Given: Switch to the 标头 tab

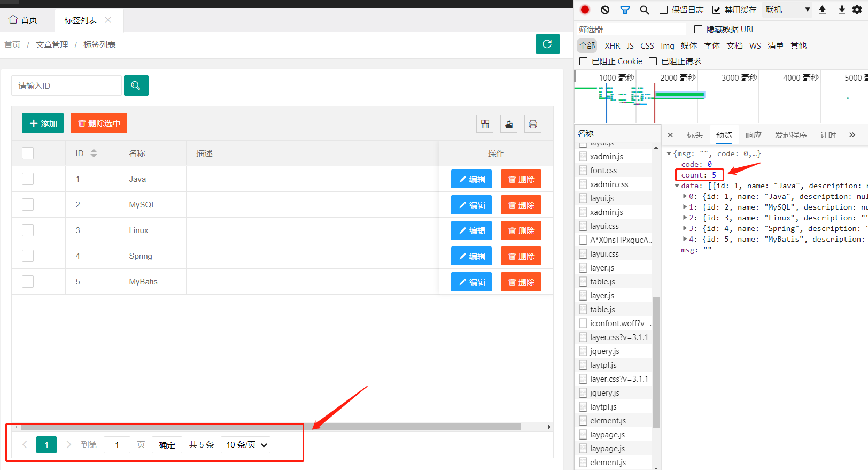Looking at the screenshot, I should coord(695,135).
